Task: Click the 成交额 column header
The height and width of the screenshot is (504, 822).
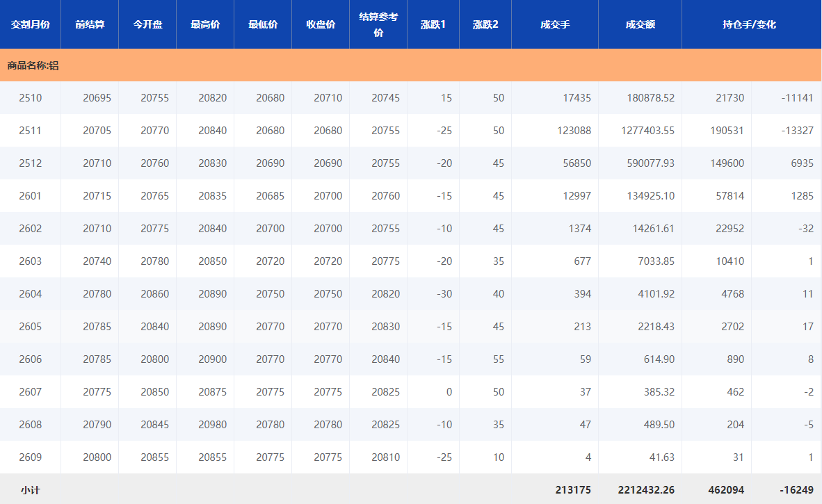Action: [x=640, y=24]
